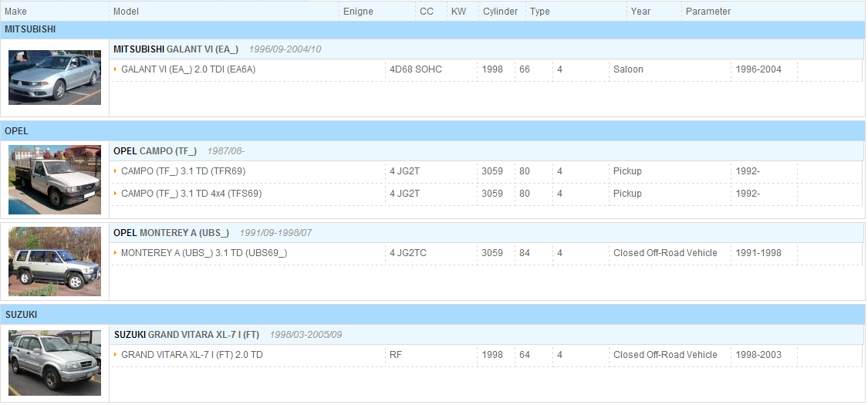The image size is (868, 405).
Task: Open MONTEREY A (UBS_) 3.1 TD (UBS69_) model
Action: 204,253
